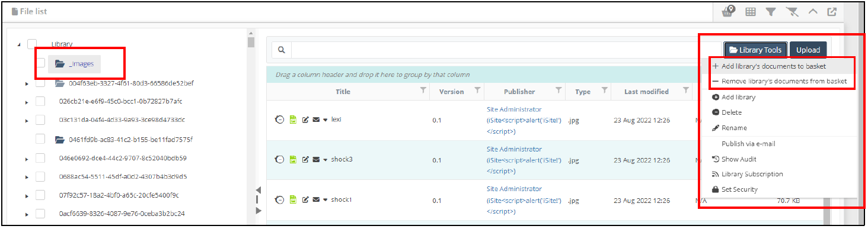
Task: Expand the 046e0692-dce4 tree node
Action: [27, 159]
